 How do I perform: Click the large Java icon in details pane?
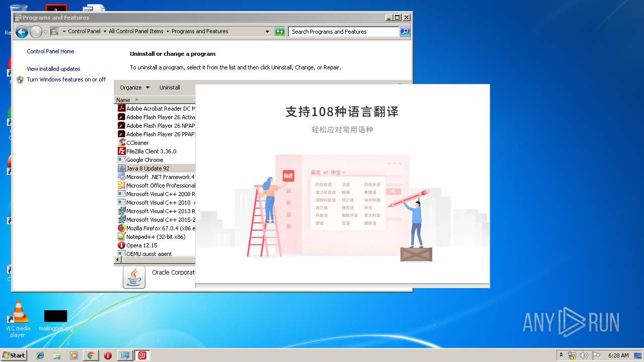[x=134, y=277]
